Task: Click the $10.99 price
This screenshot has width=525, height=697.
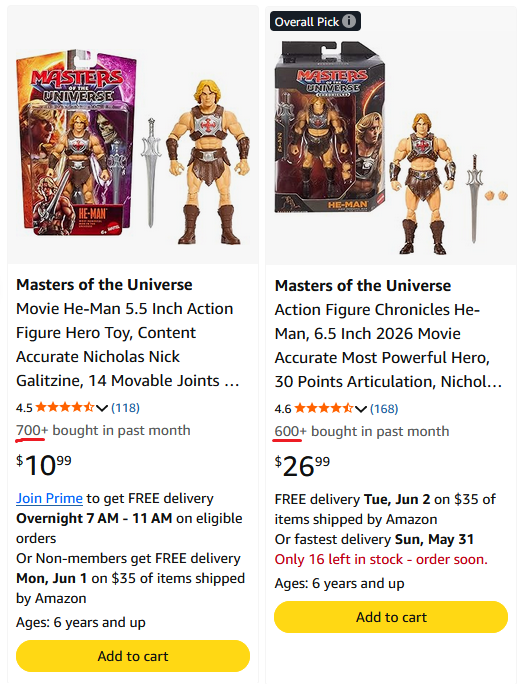Action: (x=44, y=465)
